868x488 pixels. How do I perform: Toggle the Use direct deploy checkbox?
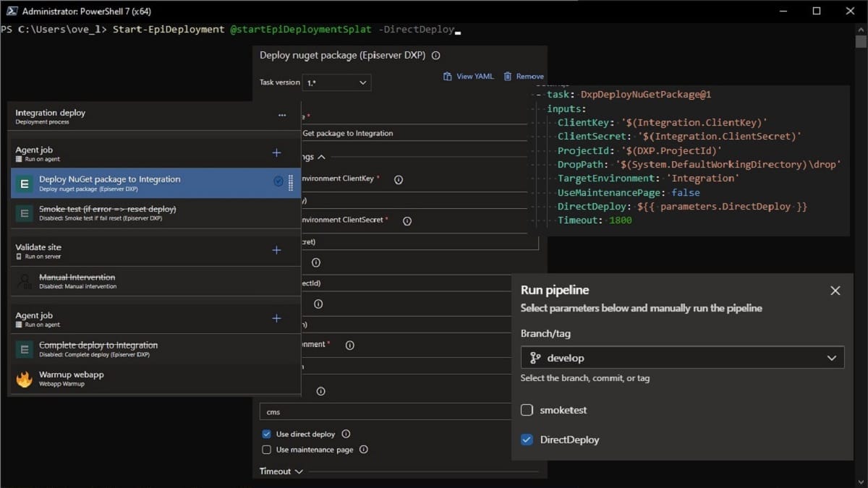[x=266, y=434]
